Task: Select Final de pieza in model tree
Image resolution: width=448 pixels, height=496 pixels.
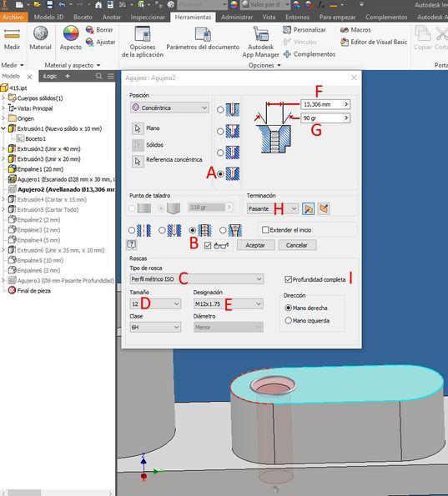Action: tap(29, 290)
